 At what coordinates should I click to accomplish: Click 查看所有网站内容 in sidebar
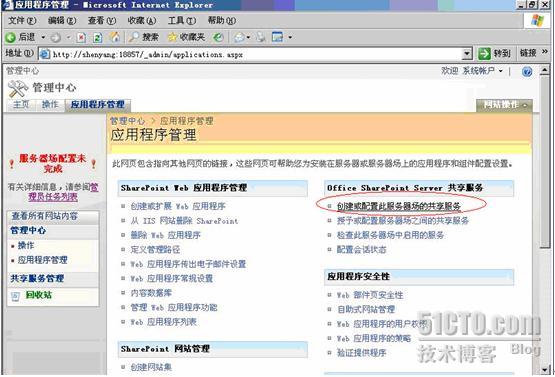tap(44, 216)
